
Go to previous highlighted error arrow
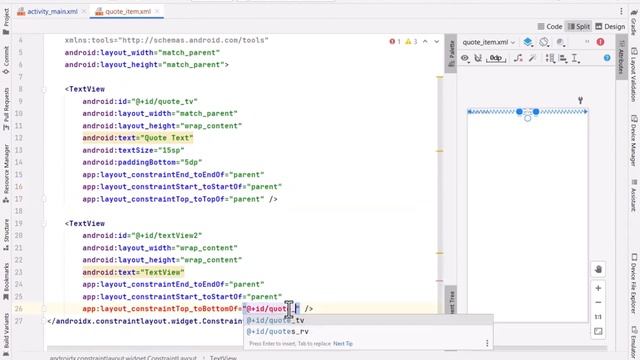coord(425,41)
